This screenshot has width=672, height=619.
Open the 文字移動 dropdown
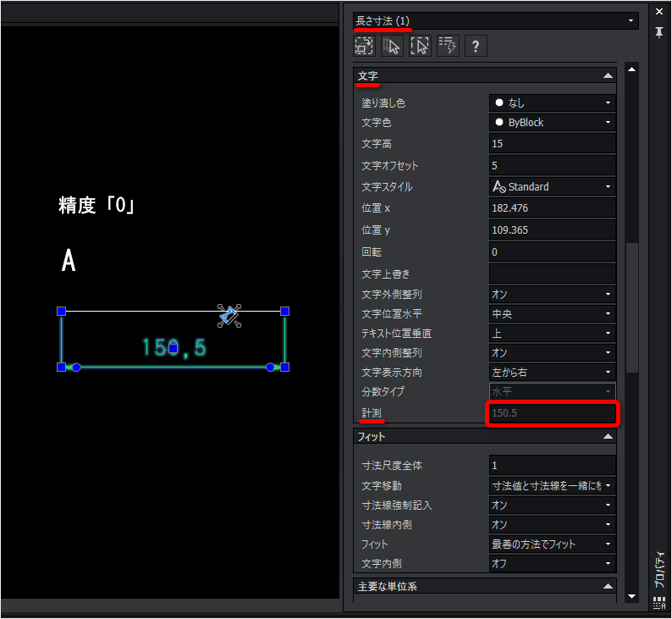553,486
